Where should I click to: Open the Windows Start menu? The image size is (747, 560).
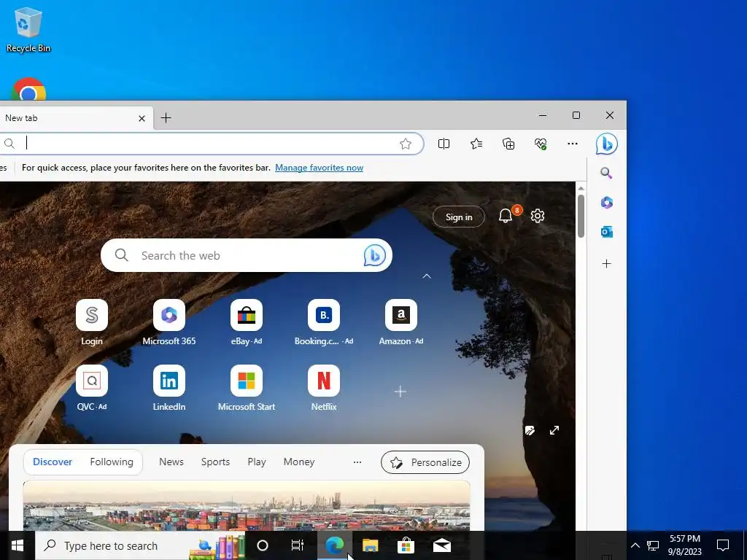(18, 545)
